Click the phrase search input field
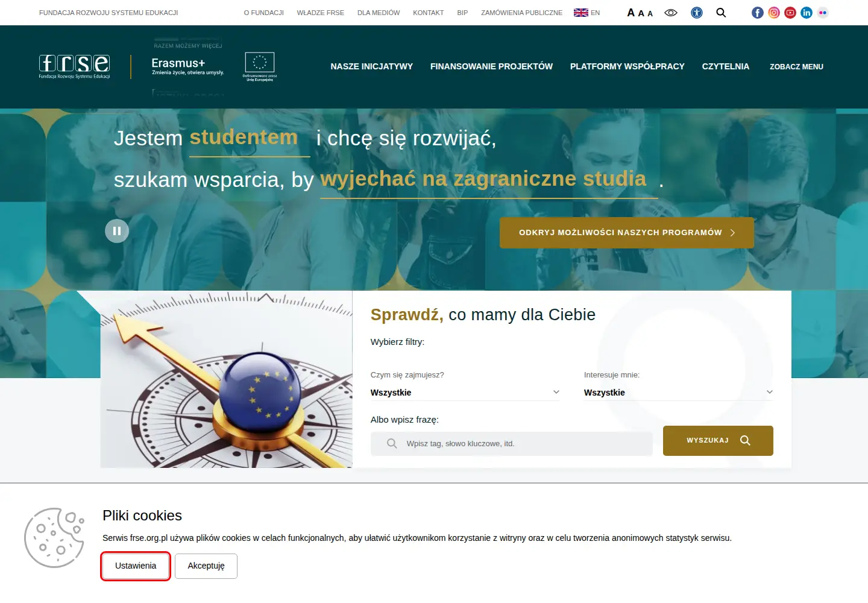868x603 pixels. (512, 444)
